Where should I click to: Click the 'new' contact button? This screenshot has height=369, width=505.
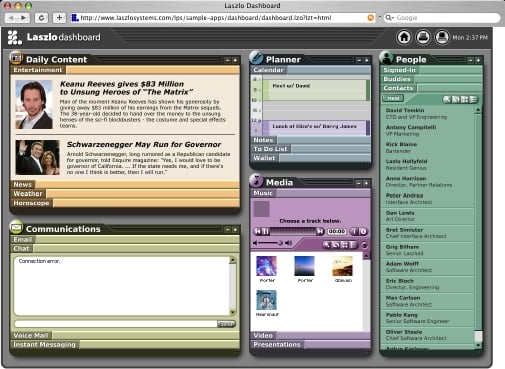click(393, 98)
